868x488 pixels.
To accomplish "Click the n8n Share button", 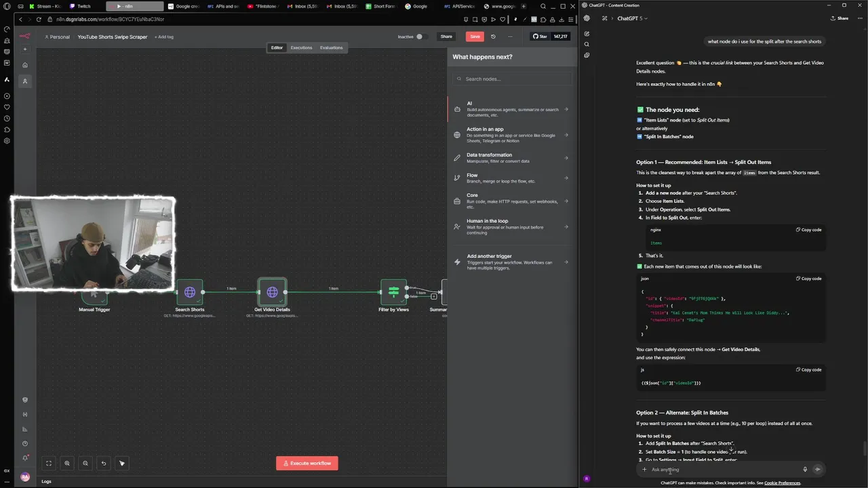I will pyautogui.click(x=446, y=37).
